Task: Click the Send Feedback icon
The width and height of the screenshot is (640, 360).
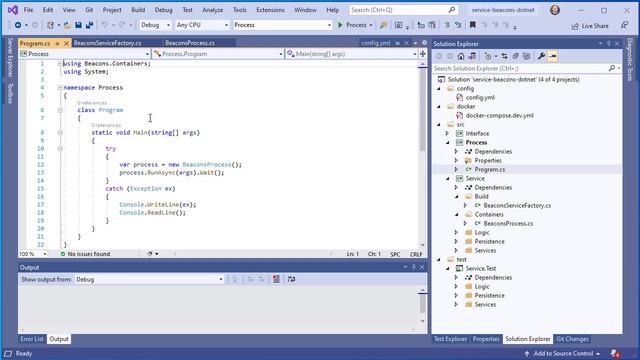Action: [624, 25]
